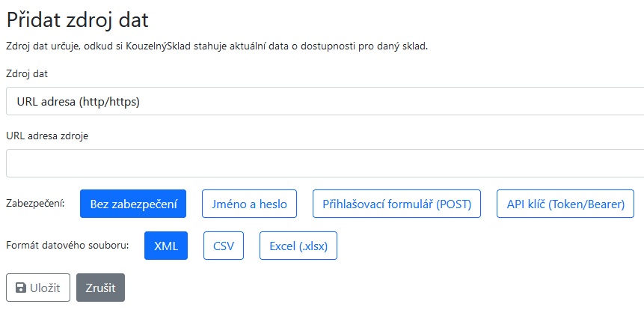Viewport: 644px width, 313px height.
Task: Choose Jméno a heslo authentication
Action: click(x=249, y=204)
